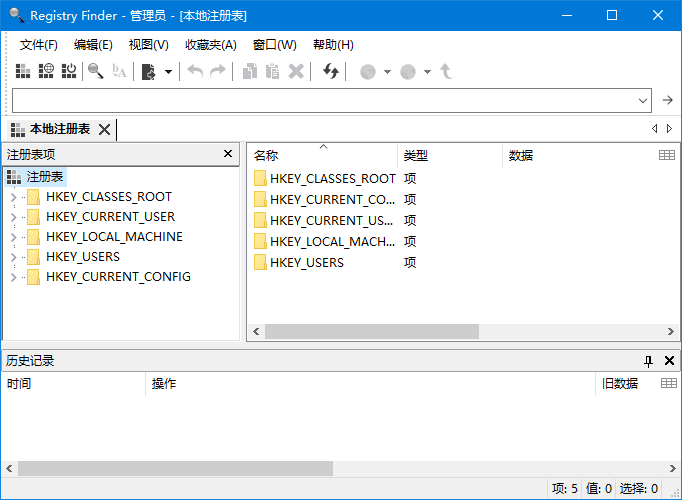Click the network registry connect icon
The image size is (682, 500).
tap(46, 71)
